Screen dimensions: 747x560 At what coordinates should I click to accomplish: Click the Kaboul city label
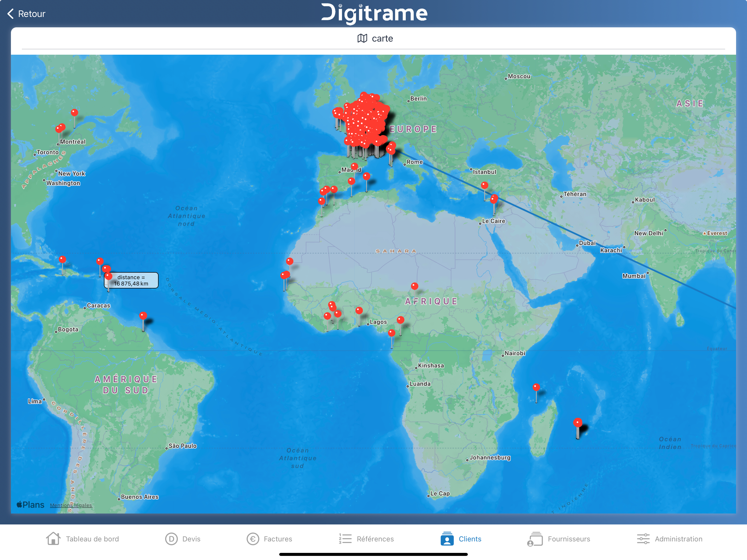(645, 200)
